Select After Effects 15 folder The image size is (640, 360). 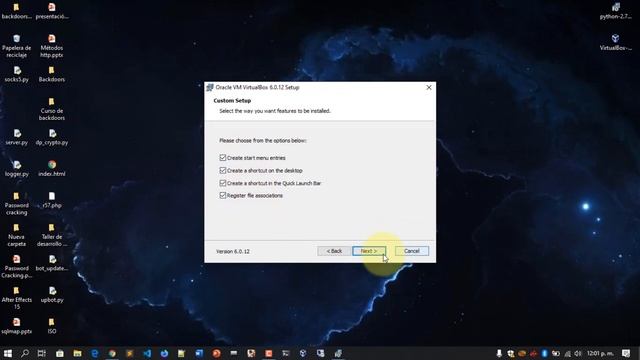click(x=16, y=298)
